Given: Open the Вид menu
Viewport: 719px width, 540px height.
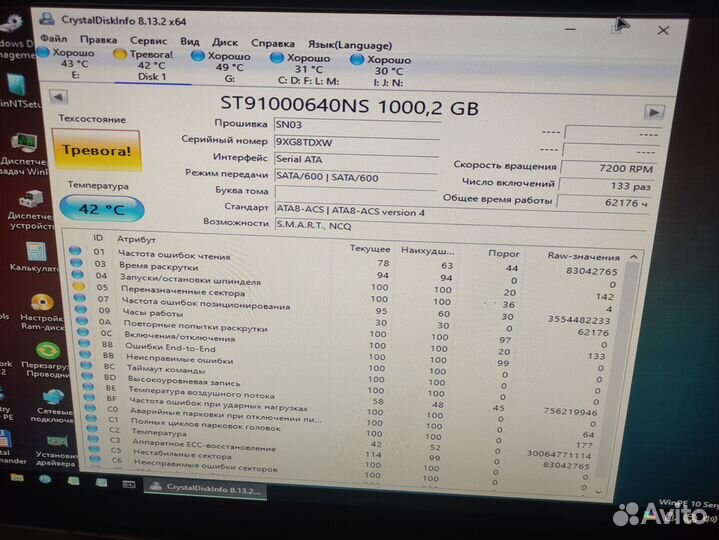Looking at the screenshot, I should tap(189, 42).
